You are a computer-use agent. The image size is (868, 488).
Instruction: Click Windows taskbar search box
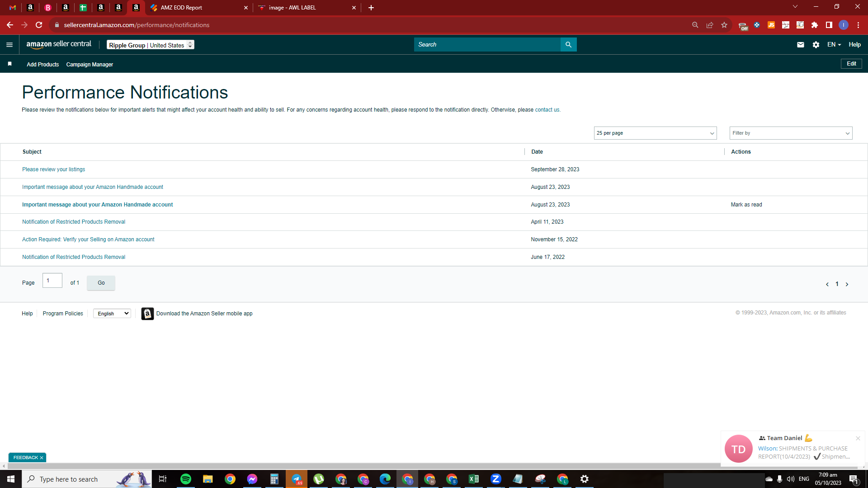[87, 479]
